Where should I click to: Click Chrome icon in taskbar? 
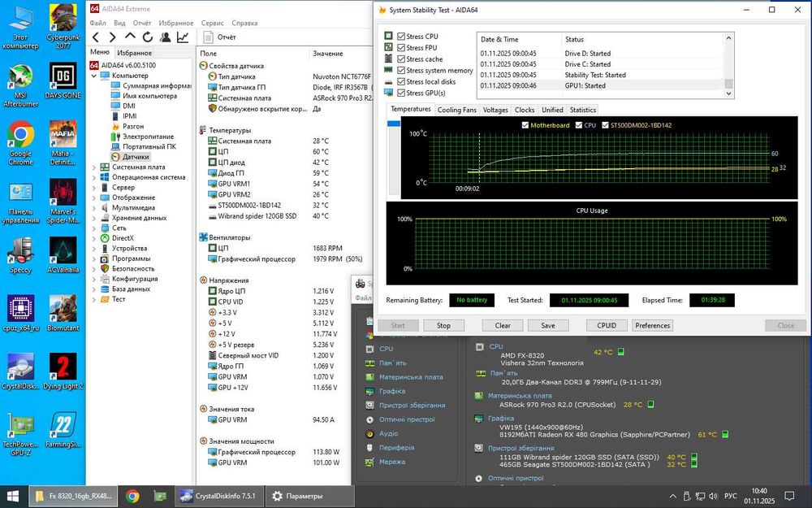click(132, 496)
